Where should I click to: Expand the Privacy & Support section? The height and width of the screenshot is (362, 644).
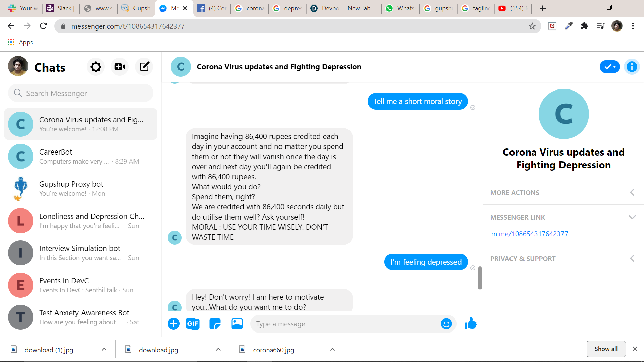tap(563, 259)
